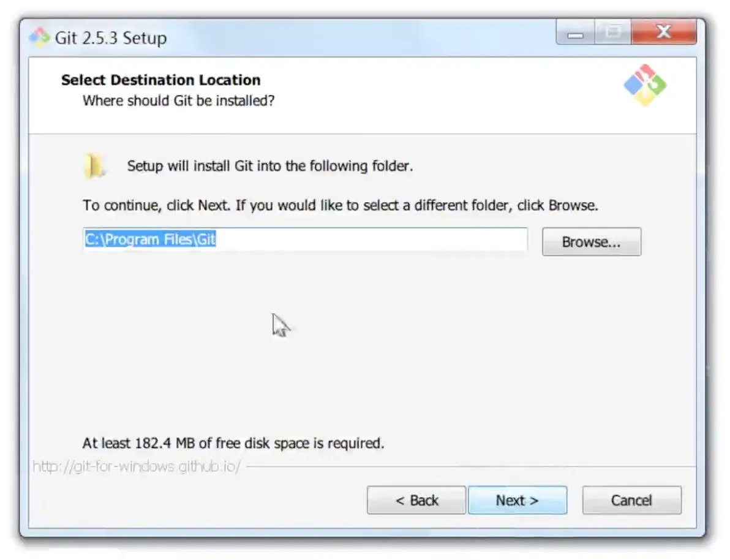The image size is (730, 560).
Task: Click the "Git 2.5.3 Setup" title text
Action: 111,38
